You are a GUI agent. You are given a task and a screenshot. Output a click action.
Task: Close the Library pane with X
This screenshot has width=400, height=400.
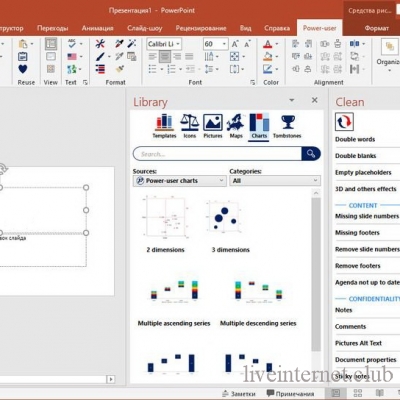[314, 100]
